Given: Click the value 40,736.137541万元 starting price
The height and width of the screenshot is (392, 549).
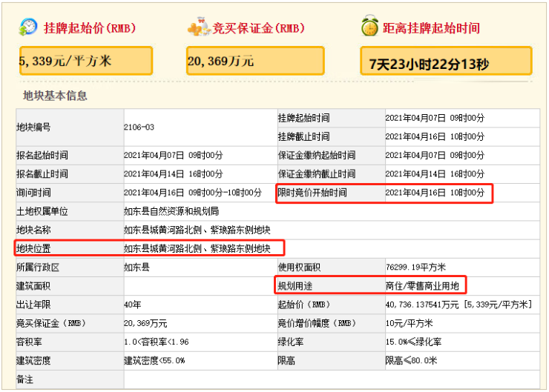Looking at the screenshot, I should point(422,305).
